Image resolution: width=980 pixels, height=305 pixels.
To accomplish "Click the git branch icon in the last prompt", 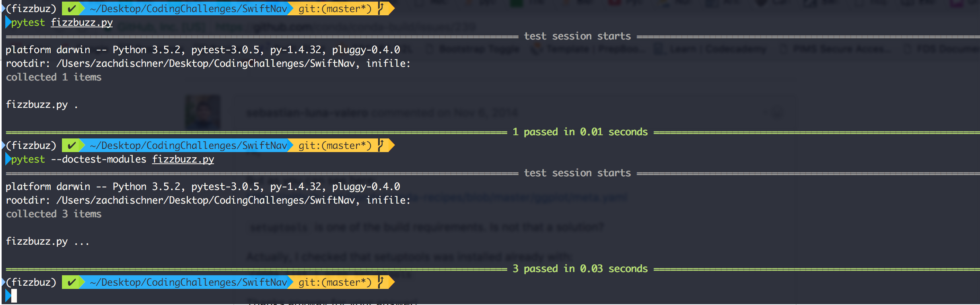I will pyautogui.click(x=381, y=282).
